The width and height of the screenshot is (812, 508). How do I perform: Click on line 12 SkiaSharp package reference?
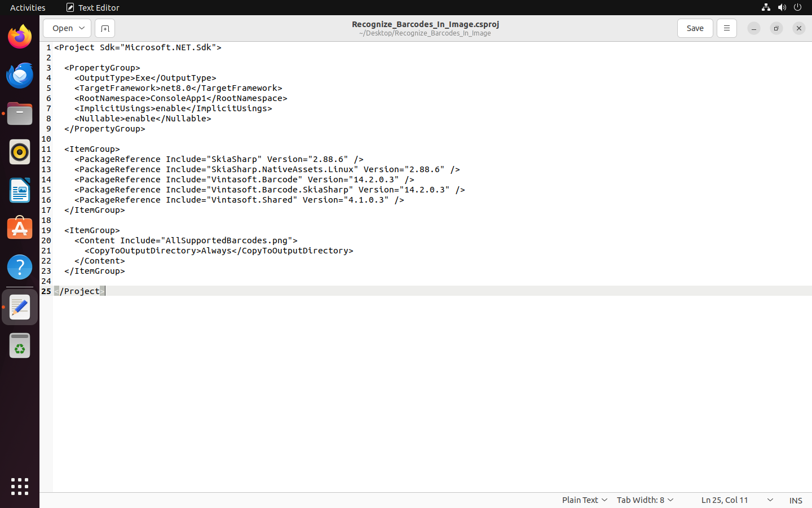[x=219, y=159]
